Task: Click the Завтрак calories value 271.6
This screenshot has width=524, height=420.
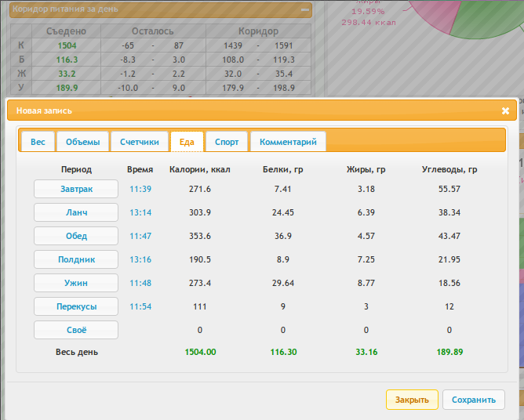Action: [x=200, y=189]
